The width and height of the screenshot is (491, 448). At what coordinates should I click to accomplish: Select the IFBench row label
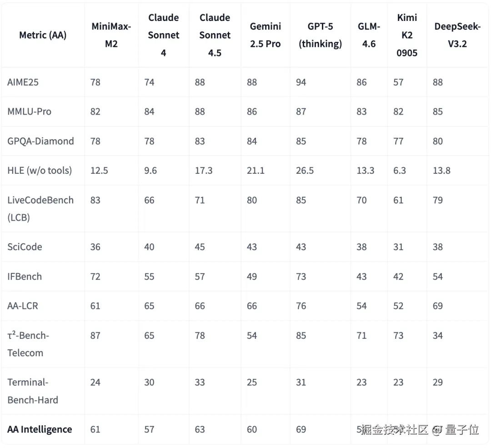25,277
